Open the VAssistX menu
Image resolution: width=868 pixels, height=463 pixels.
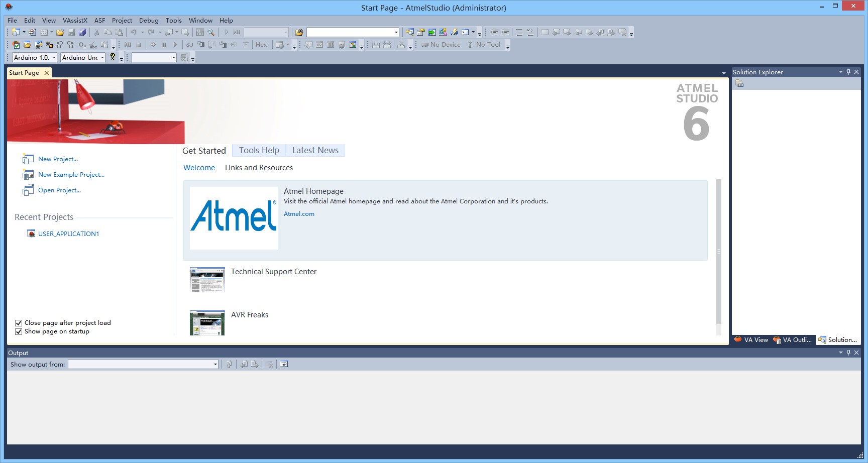pos(75,21)
